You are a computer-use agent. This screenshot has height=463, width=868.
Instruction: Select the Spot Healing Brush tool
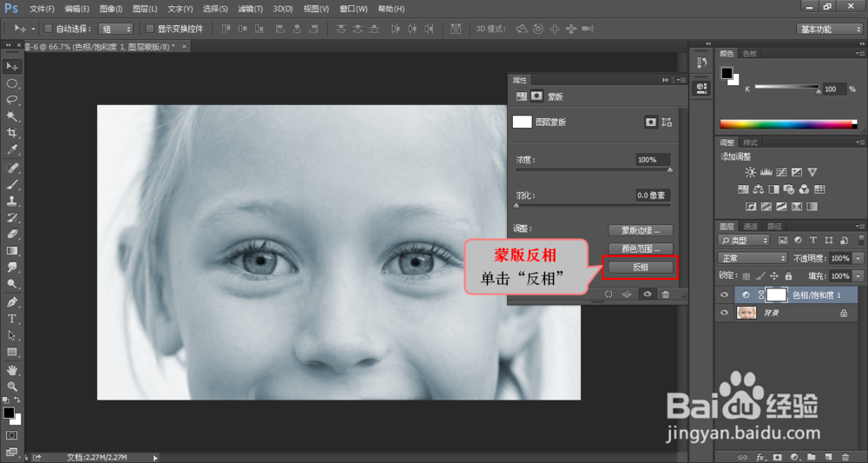[12, 168]
